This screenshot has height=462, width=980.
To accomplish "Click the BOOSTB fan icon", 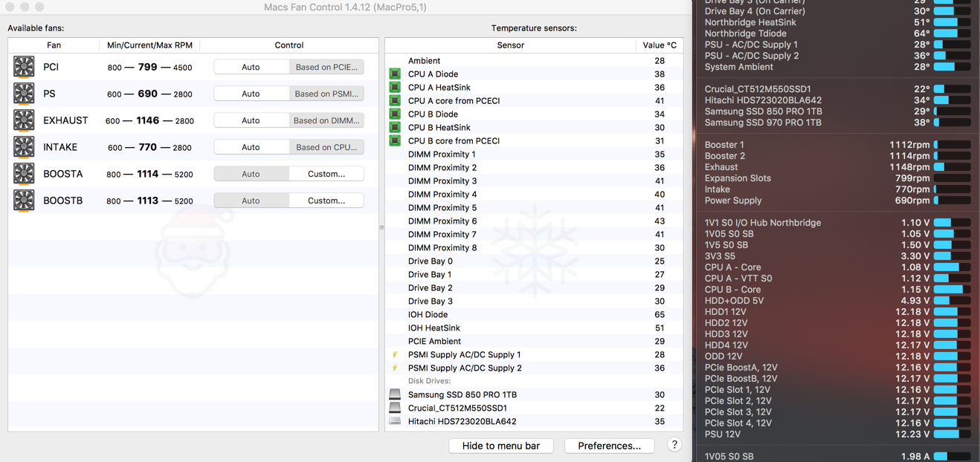I will point(24,201).
